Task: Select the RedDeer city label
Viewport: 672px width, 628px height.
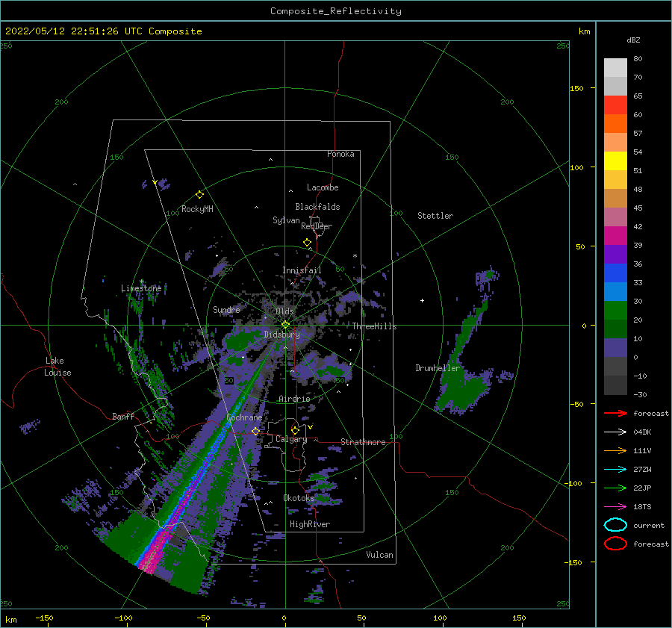Action: tap(317, 226)
